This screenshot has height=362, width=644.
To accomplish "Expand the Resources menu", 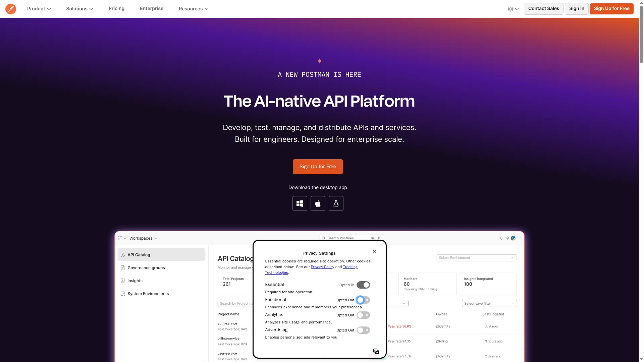I will (194, 9).
